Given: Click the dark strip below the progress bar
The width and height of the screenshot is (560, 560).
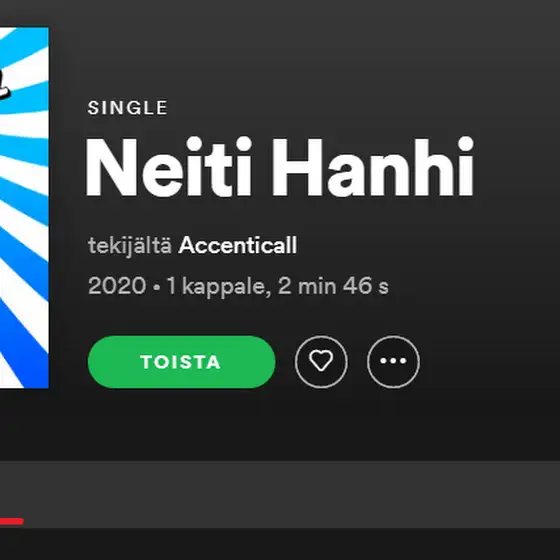Looking at the screenshot, I should [x=280, y=544].
